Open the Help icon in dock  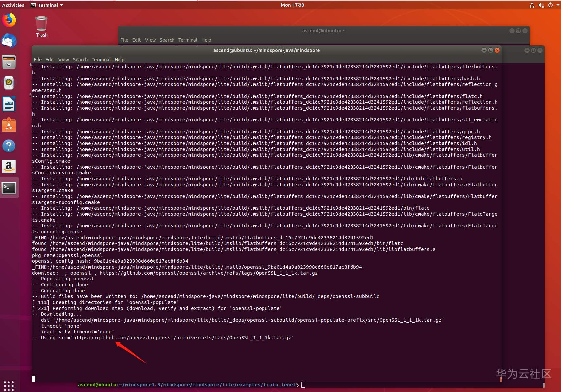pos(9,146)
